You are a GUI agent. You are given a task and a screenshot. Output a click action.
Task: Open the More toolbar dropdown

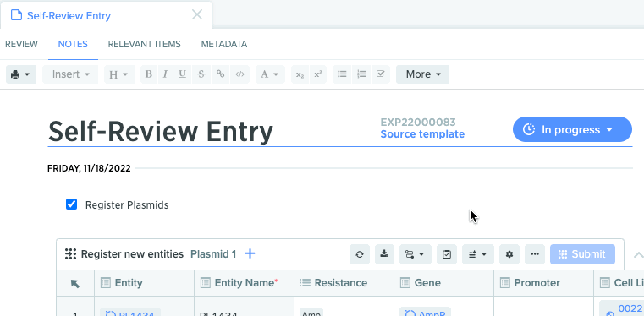422,74
